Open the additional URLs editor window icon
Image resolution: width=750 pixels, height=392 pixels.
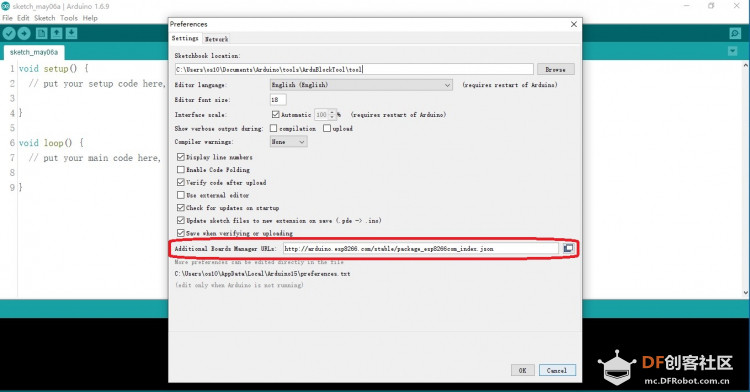pyautogui.click(x=568, y=248)
